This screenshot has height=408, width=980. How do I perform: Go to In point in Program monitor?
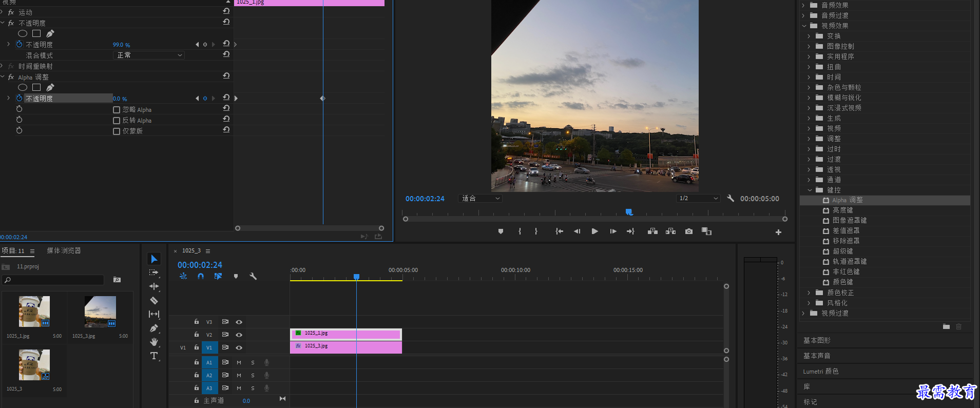point(559,231)
